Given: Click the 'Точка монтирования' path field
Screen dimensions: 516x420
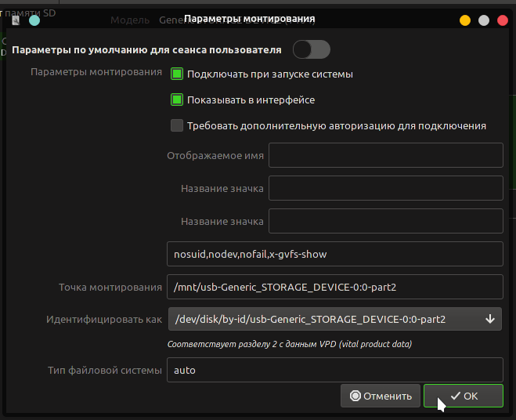Looking at the screenshot, I should click(334, 287).
